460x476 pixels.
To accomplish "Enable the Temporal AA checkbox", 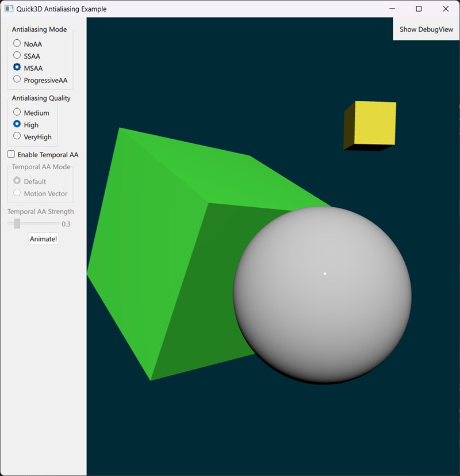I will pos(10,154).
